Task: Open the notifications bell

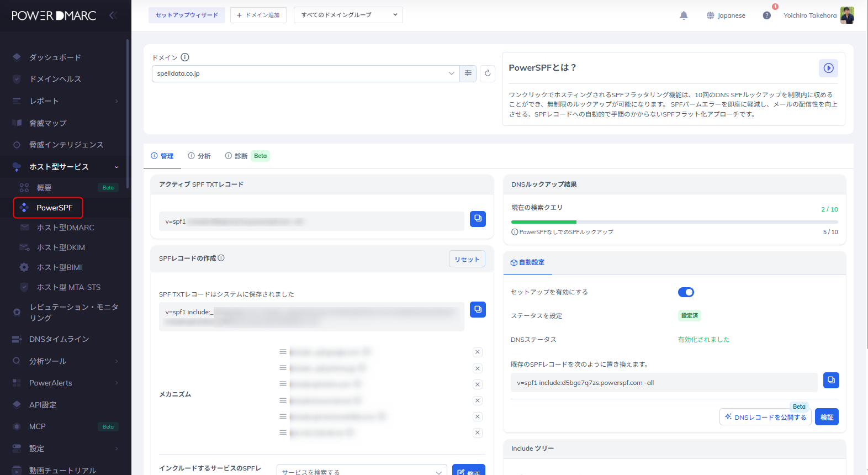Action: (x=684, y=15)
